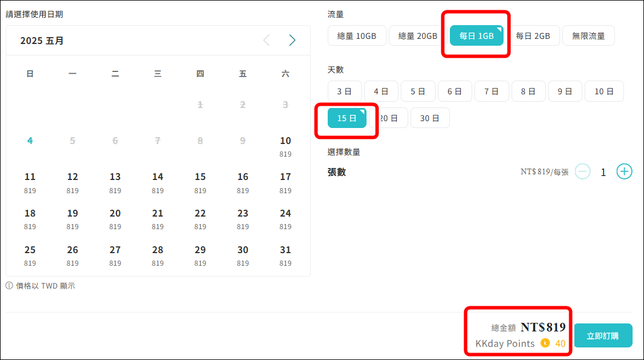
Task: Increase ticket quantity with plus icon
Action: point(624,171)
